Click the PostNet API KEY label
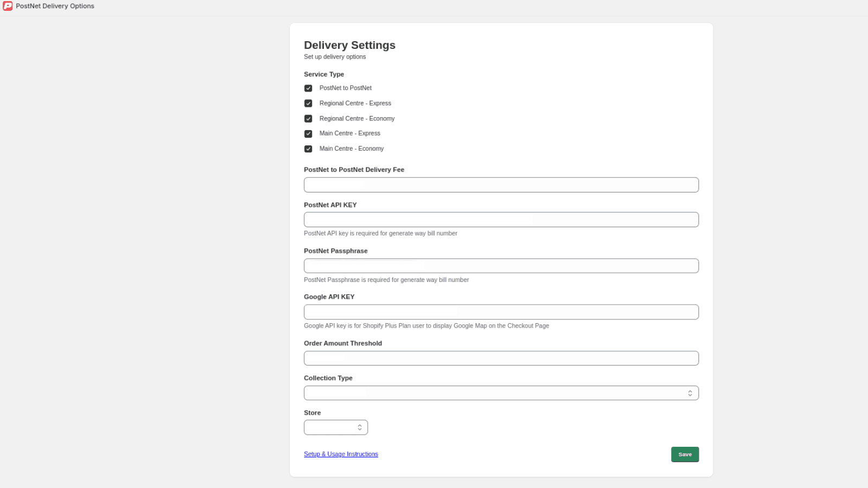868x488 pixels. tap(330, 205)
